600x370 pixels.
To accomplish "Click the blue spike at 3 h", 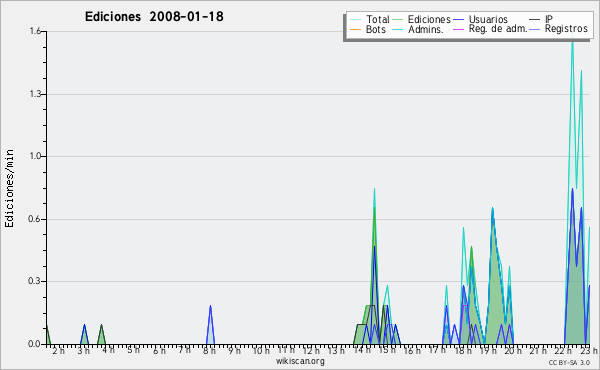I will [x=85, y=335].
